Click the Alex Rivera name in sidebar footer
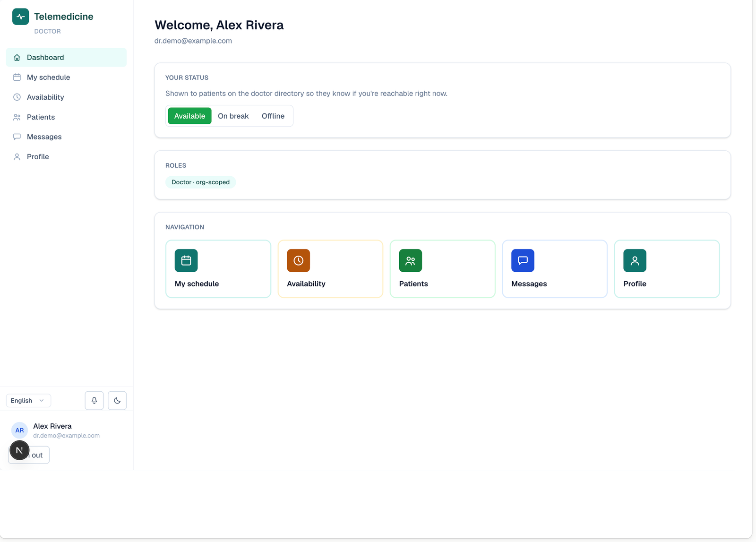Viewport: 756px width, 542px height. 52,426
